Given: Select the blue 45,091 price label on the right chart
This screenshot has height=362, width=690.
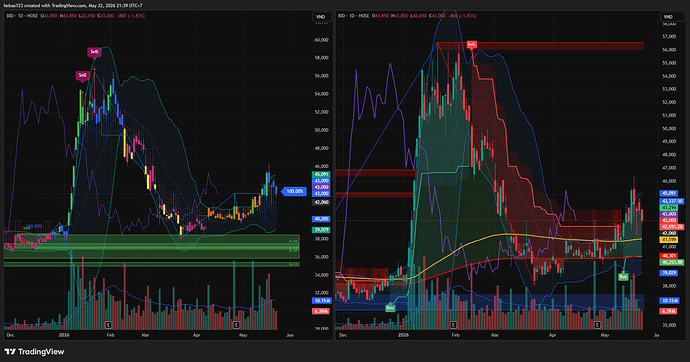Looking at the screenshot, I should 669,193.
